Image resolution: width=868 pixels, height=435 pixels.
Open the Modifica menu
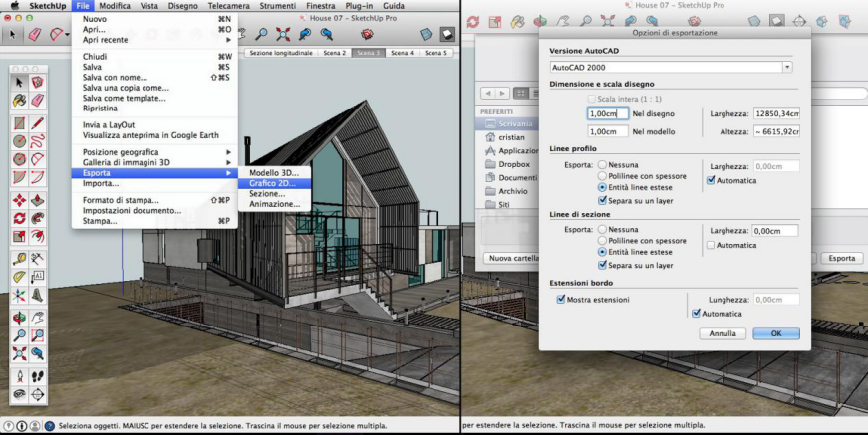(x=115, y=6)
